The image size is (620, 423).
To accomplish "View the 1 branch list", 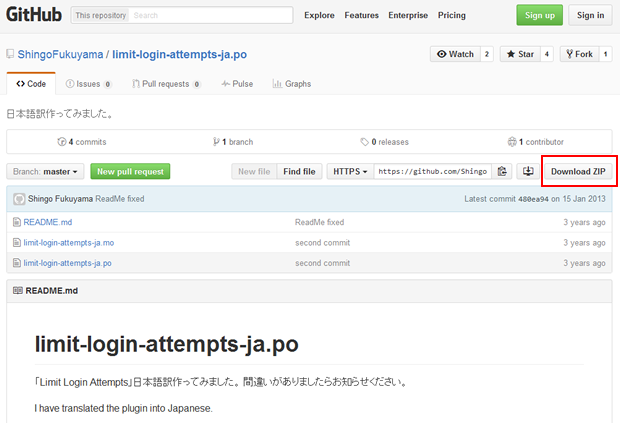I will [x=233, y=142].
